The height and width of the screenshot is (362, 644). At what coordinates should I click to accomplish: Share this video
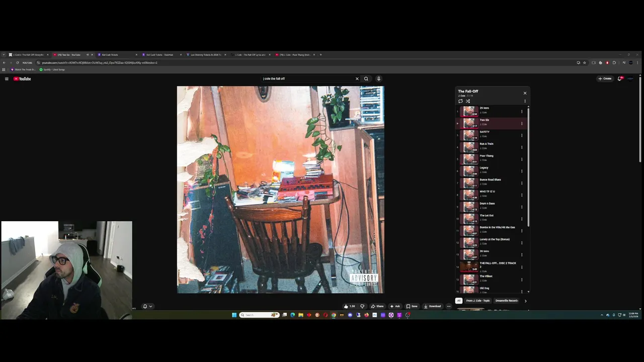[377, 306]
